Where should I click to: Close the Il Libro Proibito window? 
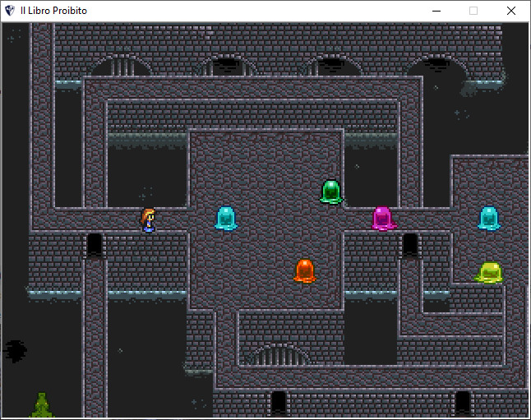(511, 11)
